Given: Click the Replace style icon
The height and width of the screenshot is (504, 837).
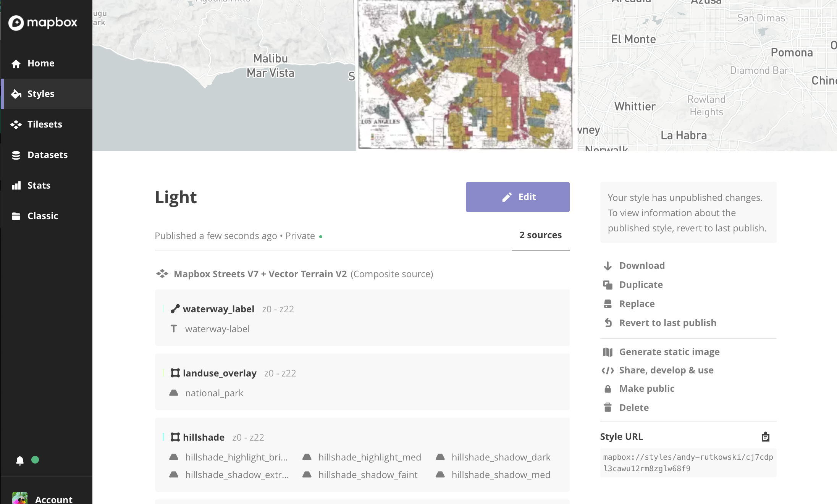Looking at the screenshot, I should click(x=608, y=304).
